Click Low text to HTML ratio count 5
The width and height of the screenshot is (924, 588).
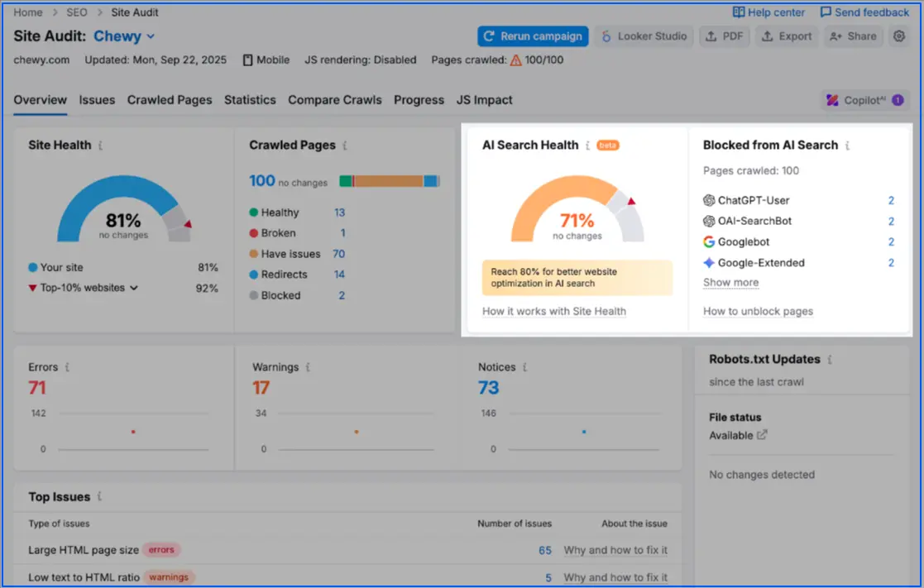point(548,578)
